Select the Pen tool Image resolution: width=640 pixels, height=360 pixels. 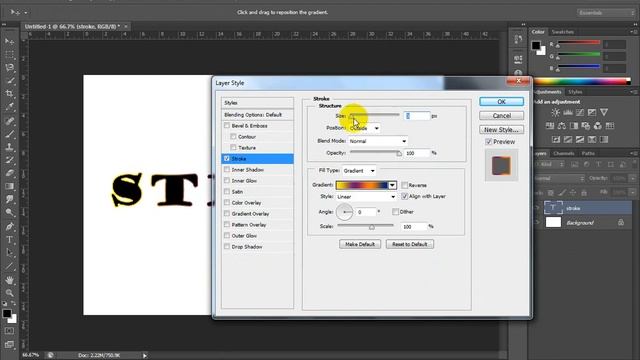(x=9, y=226)
